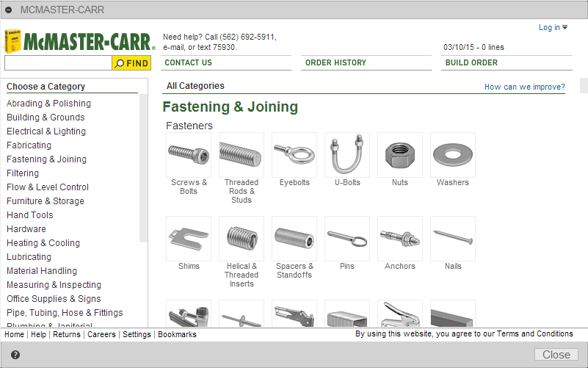Open the BUILD ORDER tab
The height and width of the screenshot is (368, 588).
[507, 62]
